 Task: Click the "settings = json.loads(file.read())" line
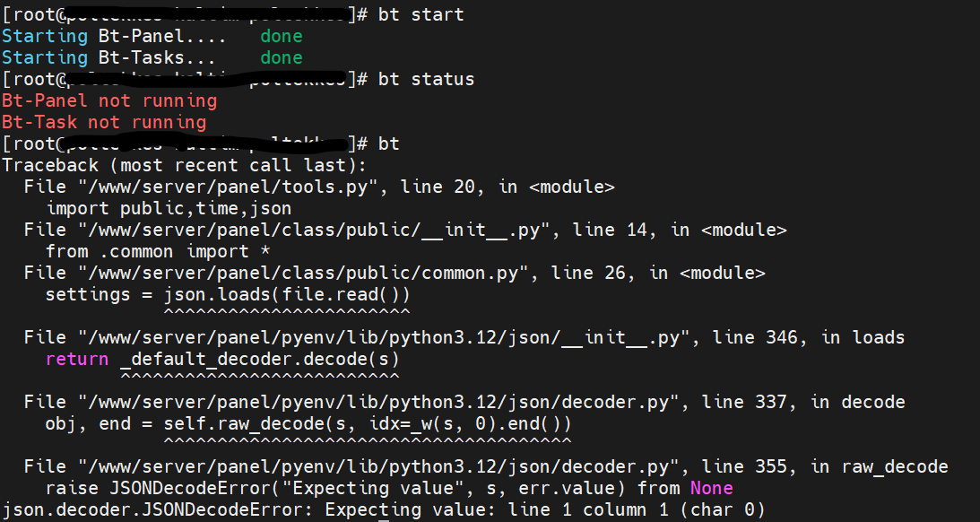(228, 294)
